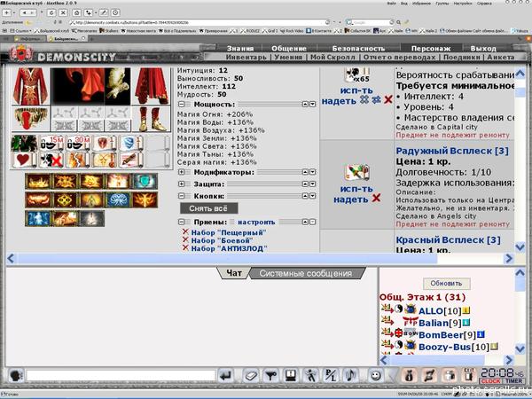The width and height of the screenshot is (532, 399).
Task: Expand the Защита section
Action: (x=182, y=184)
